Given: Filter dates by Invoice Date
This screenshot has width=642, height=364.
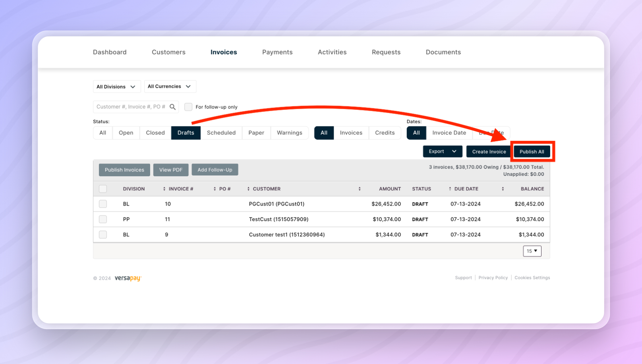Looking at the screenshot, I should [449, 133].
